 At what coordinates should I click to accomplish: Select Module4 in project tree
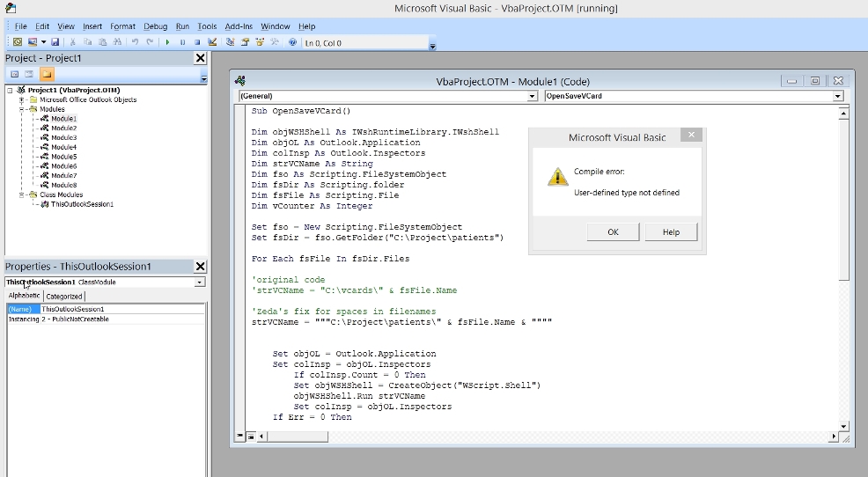pos(63,147)
